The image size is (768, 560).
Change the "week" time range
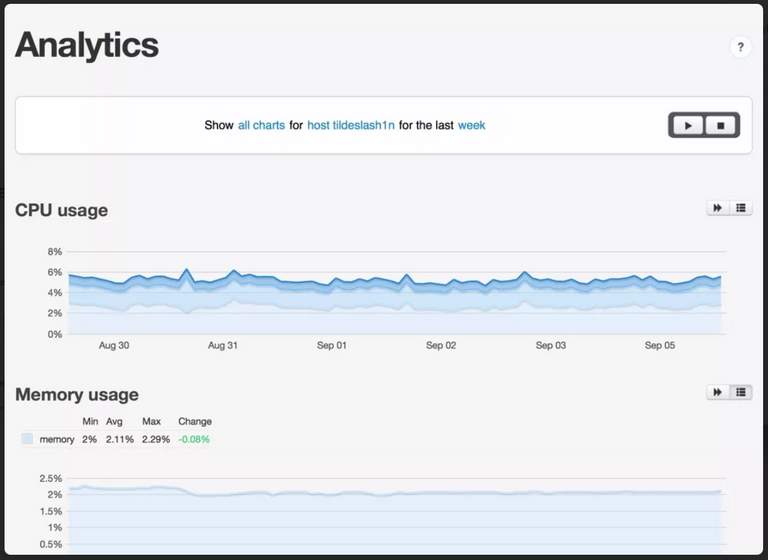pos(471,125)
